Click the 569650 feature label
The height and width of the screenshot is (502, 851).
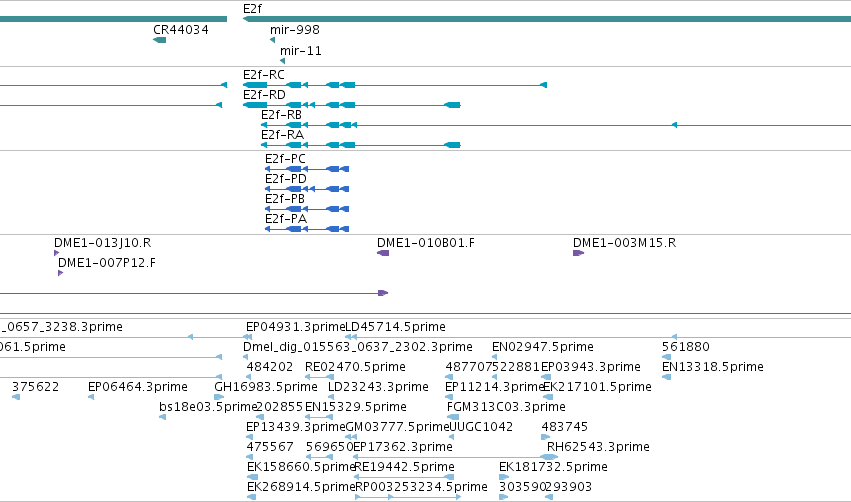pyautogui.click(x=329, y=448)
